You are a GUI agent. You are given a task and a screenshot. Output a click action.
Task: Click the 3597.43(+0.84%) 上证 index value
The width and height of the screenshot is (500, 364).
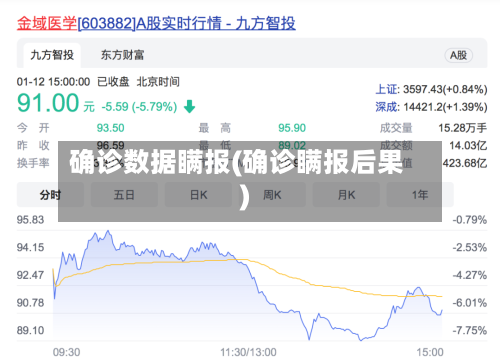[x=445, y=89]
